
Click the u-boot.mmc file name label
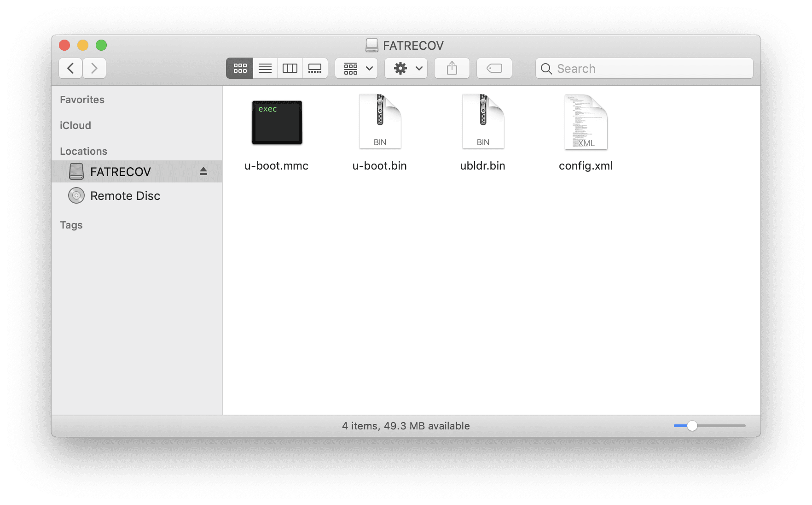tap(277, 166)
